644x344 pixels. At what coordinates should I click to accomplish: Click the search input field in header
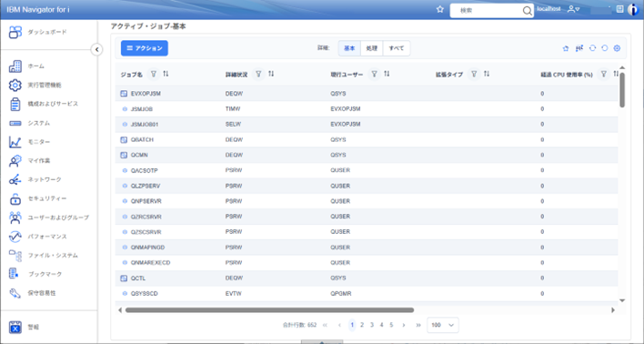[x=487, y=11]
